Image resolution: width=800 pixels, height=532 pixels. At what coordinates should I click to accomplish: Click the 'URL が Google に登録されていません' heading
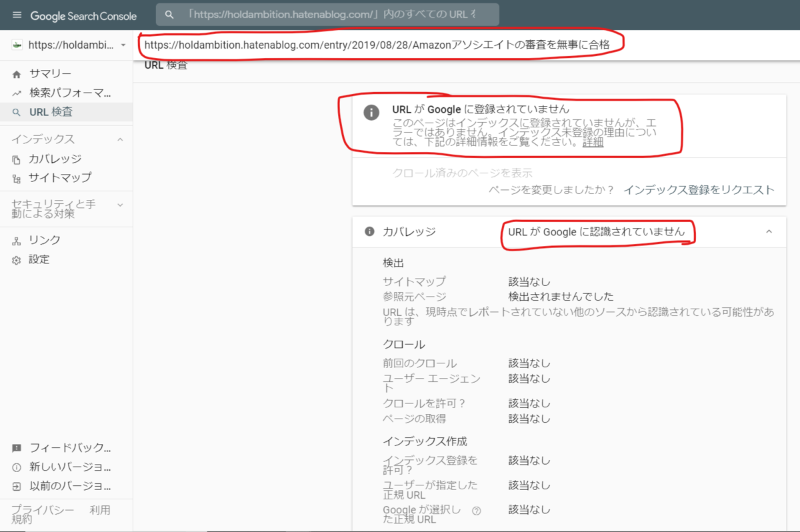[x=481, y=109]
